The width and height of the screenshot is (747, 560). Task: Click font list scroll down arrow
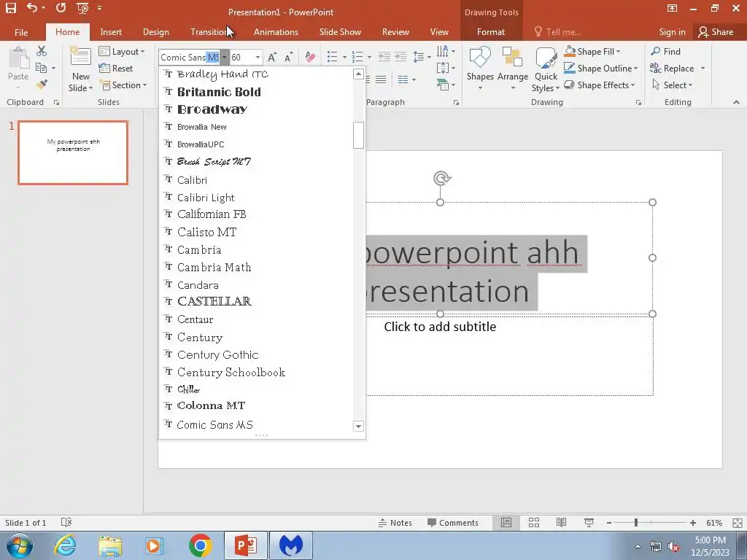(359, 426)
